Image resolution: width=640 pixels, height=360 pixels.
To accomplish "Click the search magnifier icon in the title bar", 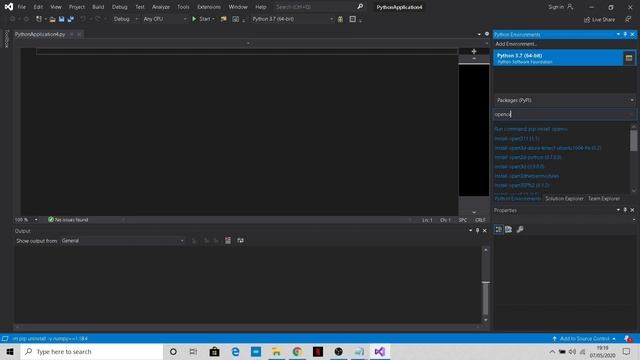I will point(360,7).
